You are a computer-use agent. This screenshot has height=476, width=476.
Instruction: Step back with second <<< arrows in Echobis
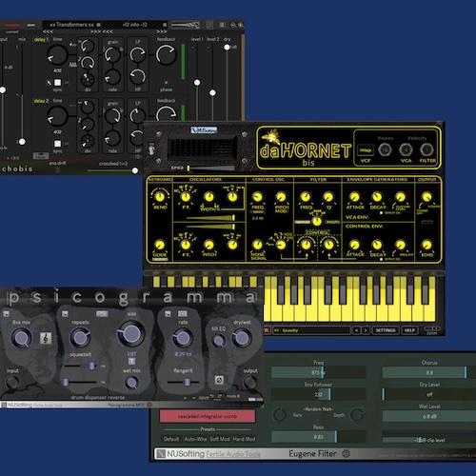click(x=108, y=31)
